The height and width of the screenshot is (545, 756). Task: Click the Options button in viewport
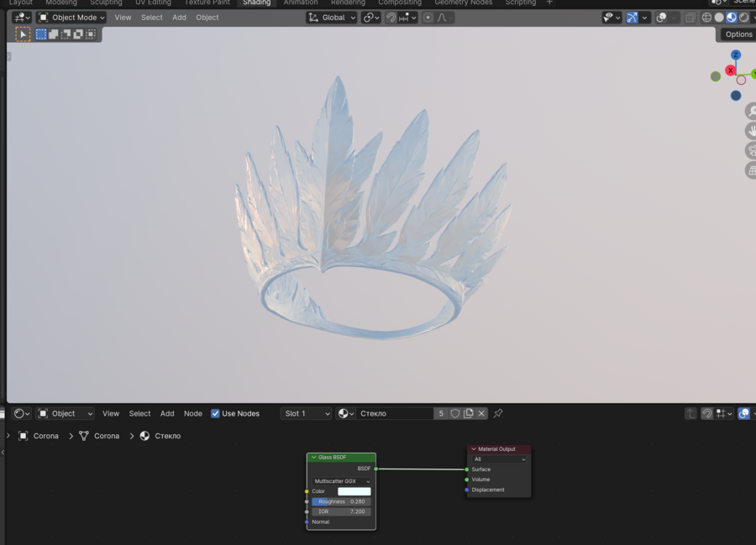(x=738, y=34)
